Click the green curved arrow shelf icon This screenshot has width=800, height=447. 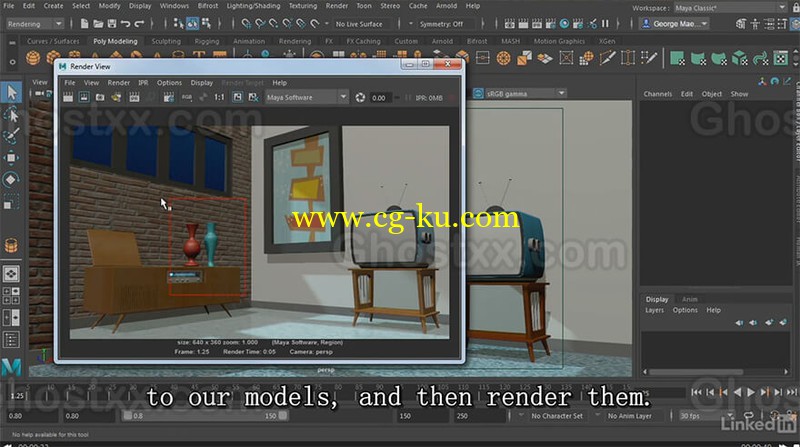(760, 58)
